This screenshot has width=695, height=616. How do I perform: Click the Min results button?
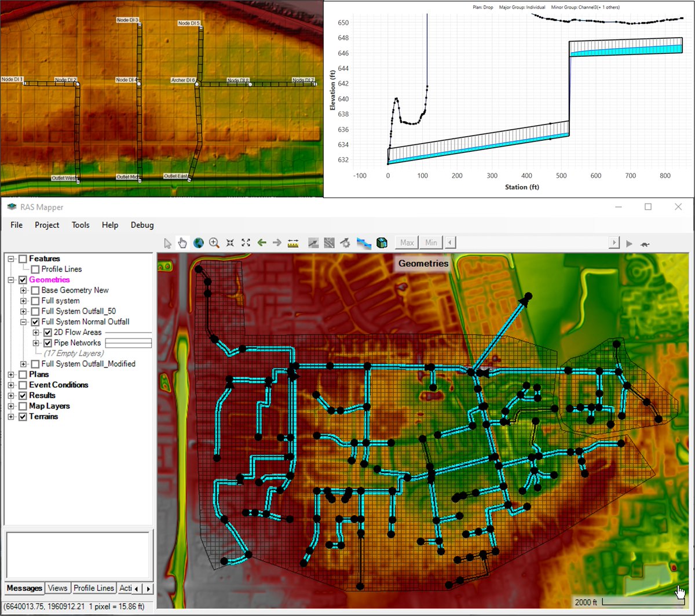click(x=431, y=243)
